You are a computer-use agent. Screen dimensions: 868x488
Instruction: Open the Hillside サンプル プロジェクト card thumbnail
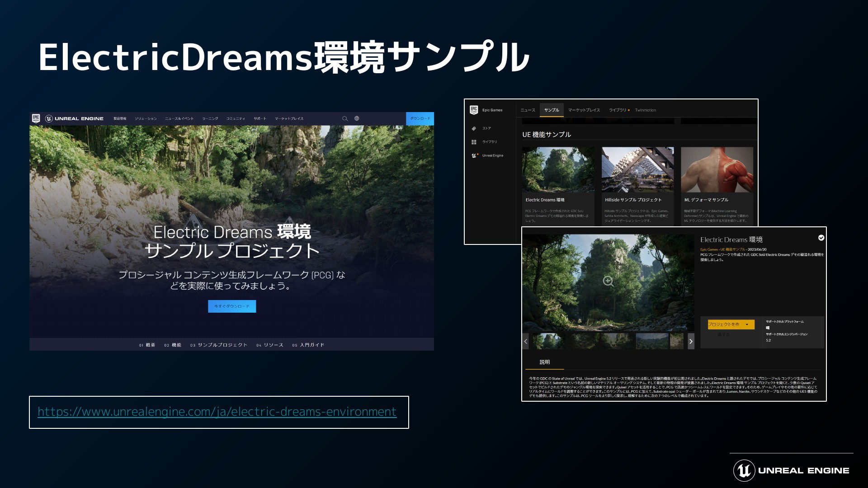[x=637, y=169]
